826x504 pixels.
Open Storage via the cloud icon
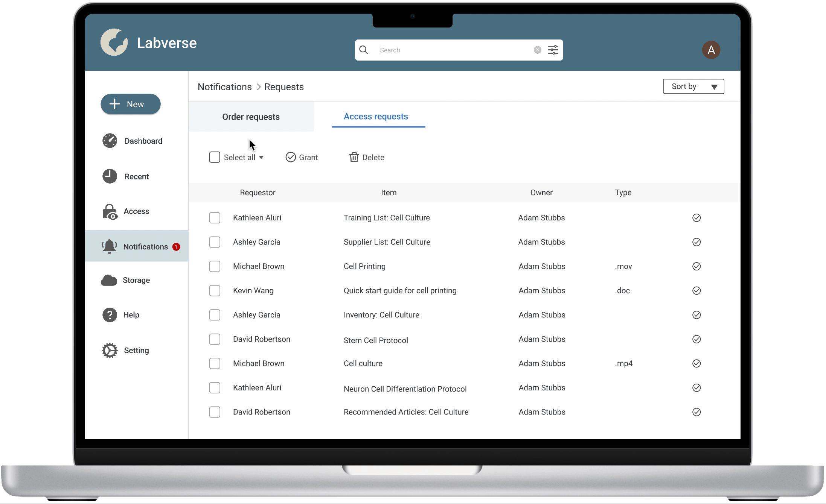[109, 280]
